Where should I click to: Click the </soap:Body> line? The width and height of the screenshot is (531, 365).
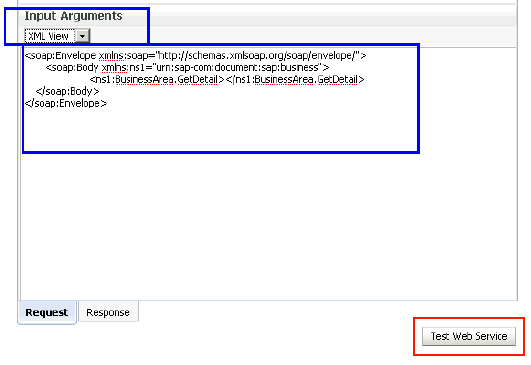point(67,91)
